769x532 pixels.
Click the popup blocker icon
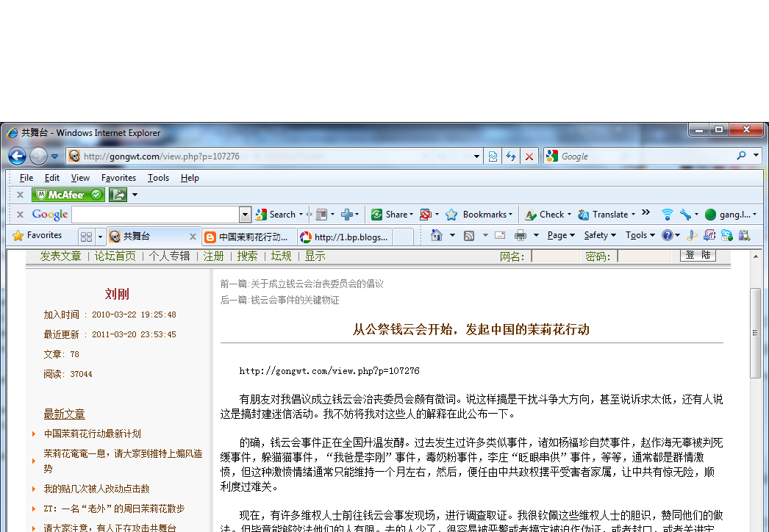coord(425,215)
